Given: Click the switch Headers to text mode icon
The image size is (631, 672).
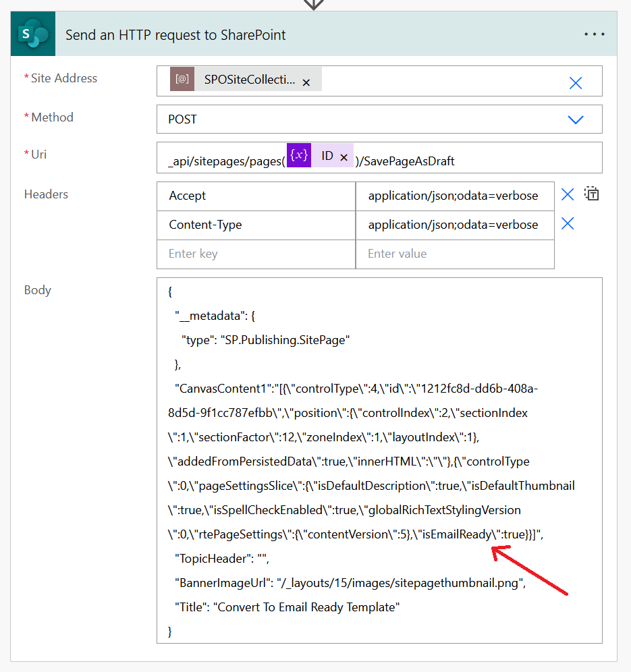Looking at the screenshot, I should point(591,194).
